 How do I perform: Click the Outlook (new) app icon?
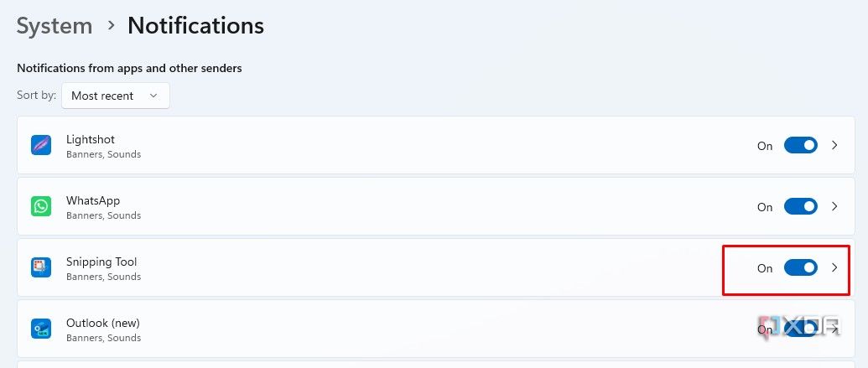coord(41,329)
